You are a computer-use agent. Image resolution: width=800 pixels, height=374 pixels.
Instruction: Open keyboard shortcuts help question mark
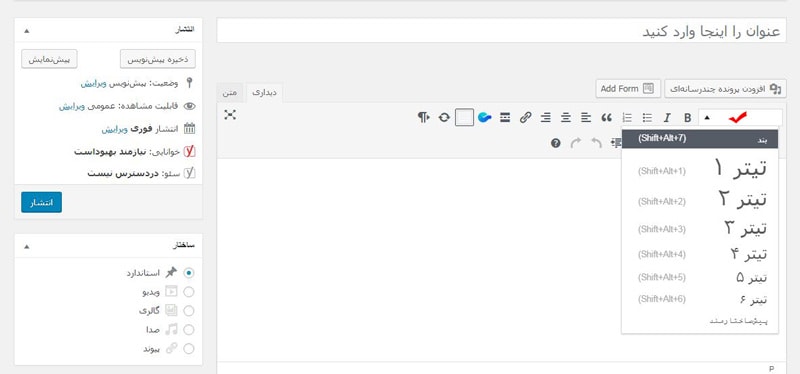click(x=556, y=143)
